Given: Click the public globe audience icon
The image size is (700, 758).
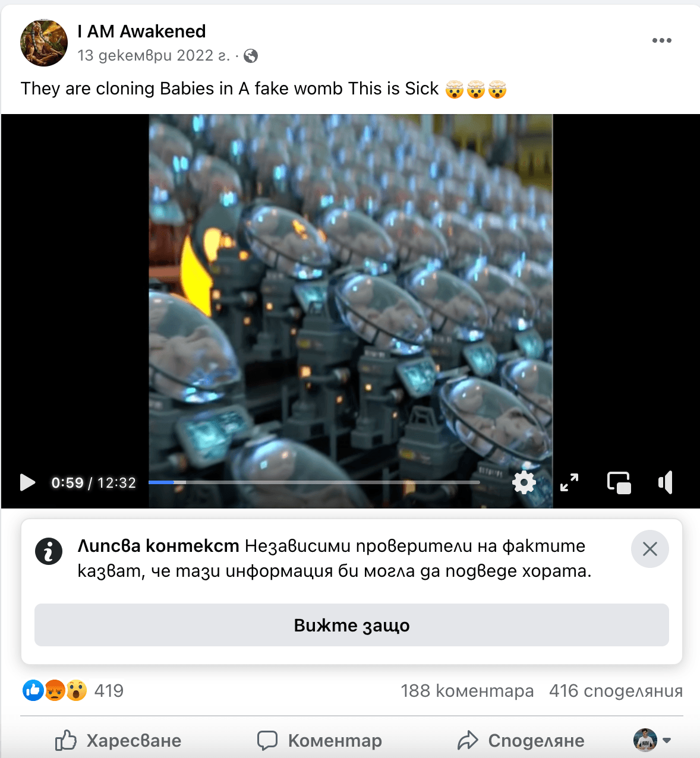Looking at the screenshot, I should click(251, 56).
